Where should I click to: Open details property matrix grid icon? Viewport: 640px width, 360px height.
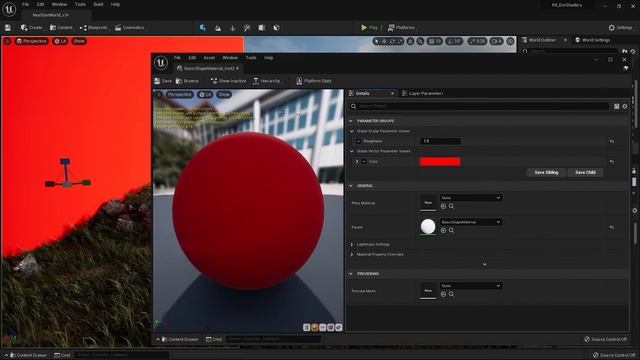[617, 107]
